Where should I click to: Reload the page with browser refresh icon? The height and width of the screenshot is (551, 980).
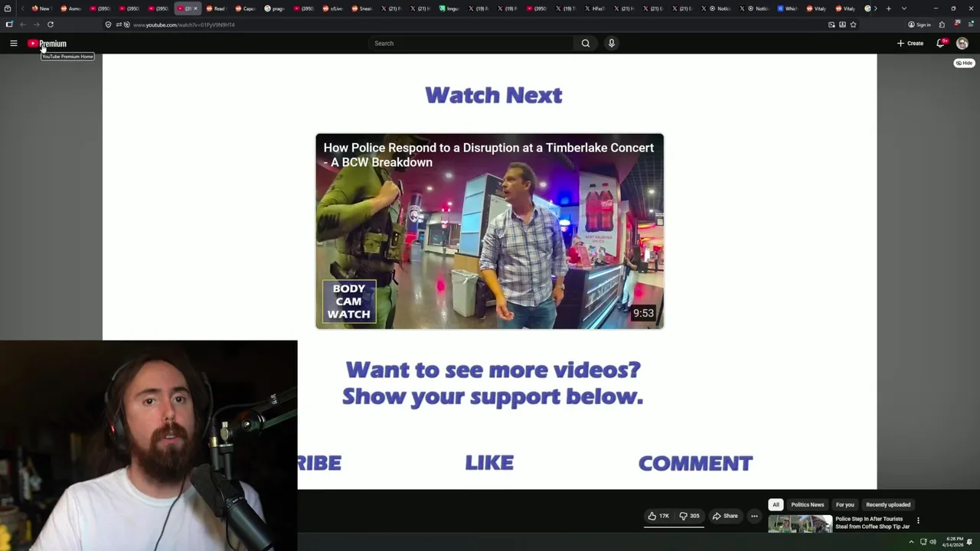tap(51, 24)
